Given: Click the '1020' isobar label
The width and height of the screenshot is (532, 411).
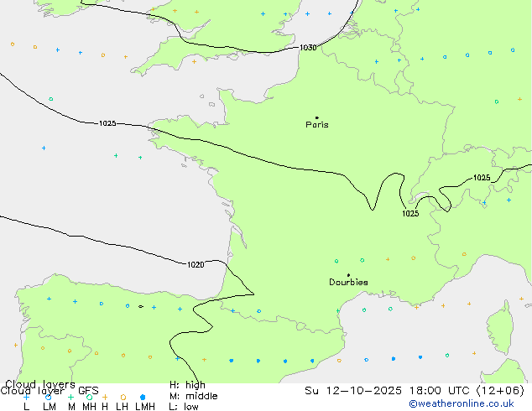Looking at the screenshot, I should click(x=196, y=264).
